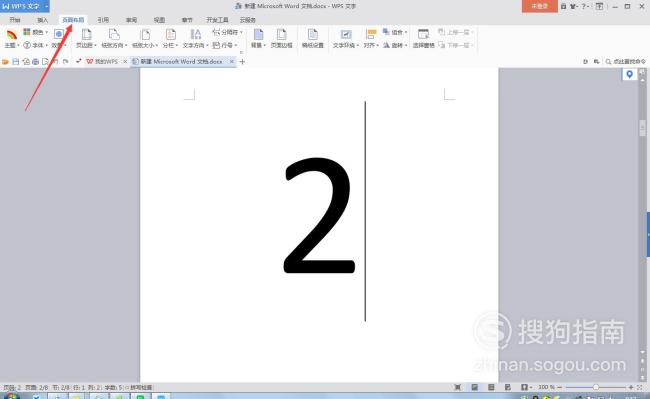Click the open folder quick-access icon
The width and height of the screenshot is (650, 399).
pyautogui.click(x=5, y=62)
